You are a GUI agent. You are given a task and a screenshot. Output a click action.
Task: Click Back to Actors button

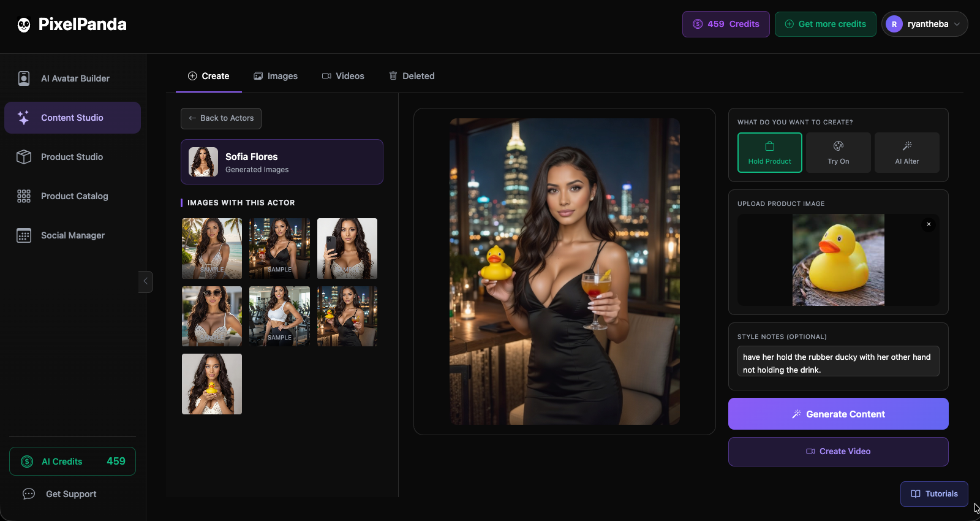pos(221,118)
